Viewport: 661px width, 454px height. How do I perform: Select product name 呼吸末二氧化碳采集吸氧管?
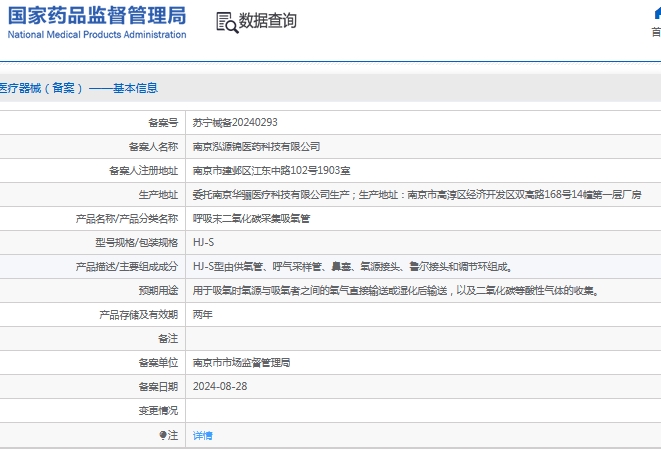coord(251,218)
